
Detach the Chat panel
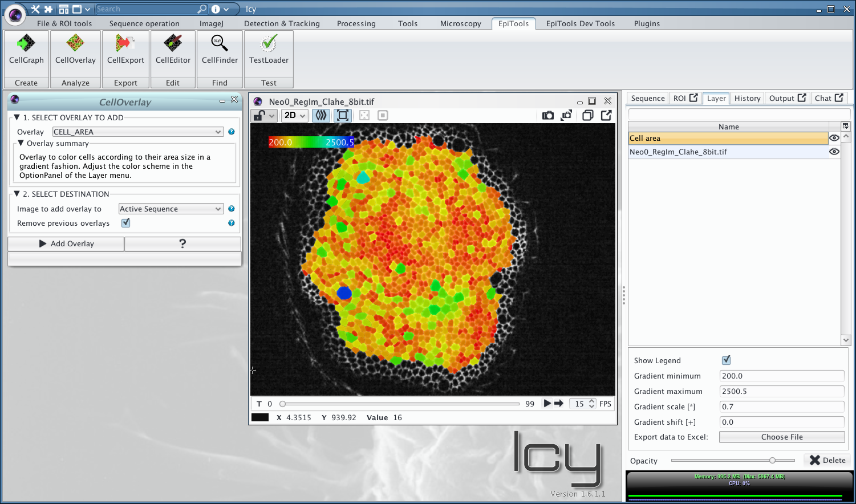839,97
